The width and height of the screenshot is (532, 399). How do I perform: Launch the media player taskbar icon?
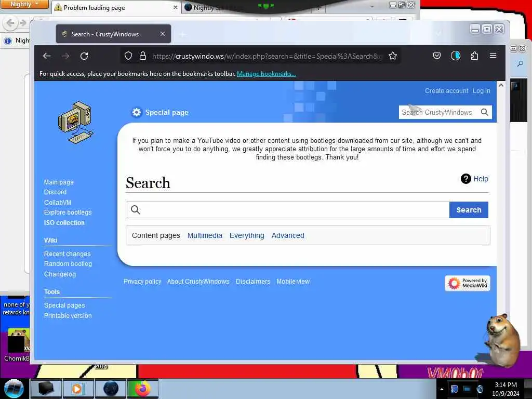(77, 389)
